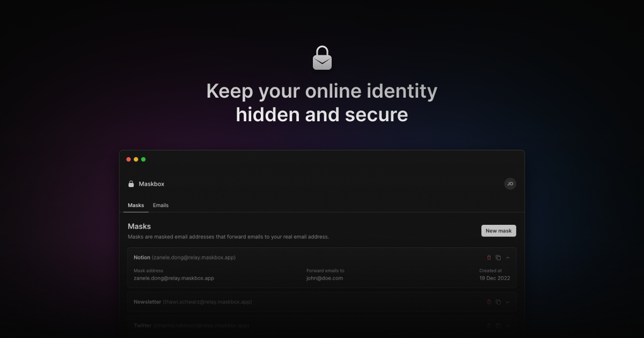
Task: Click the Newsletter mask row title
Action: click(147, 302)
